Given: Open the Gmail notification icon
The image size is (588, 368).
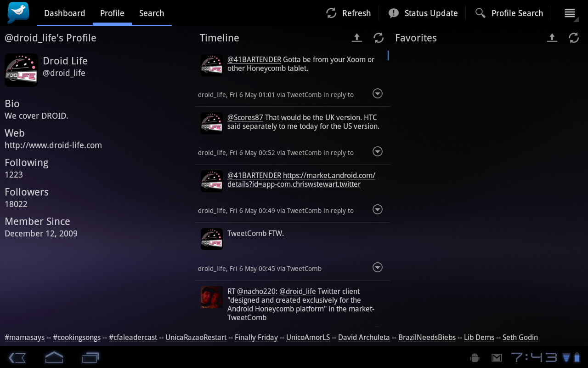Looking at the screenshot, I should pyautogui.click(x=497, y=357).
